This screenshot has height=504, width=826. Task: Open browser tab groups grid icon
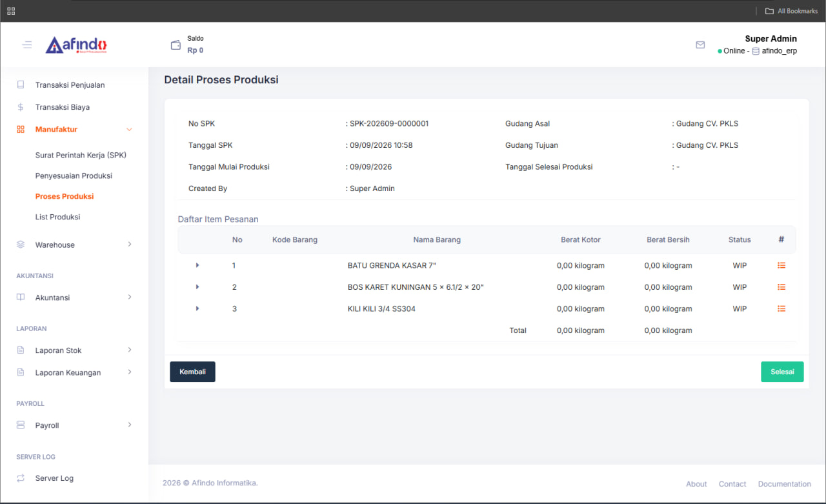point(11,11)
